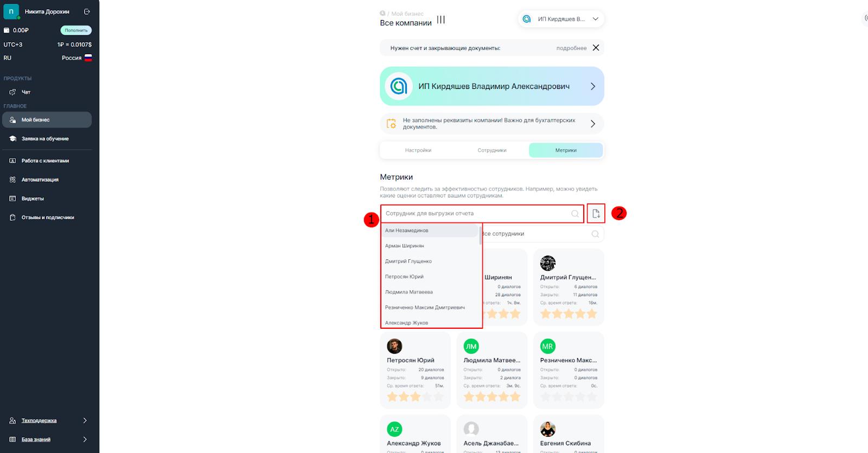This screenshot has width=868, height=453.
Task: Open Отзывы и подписчики sidebar item
Action: [x=47, y=218]
